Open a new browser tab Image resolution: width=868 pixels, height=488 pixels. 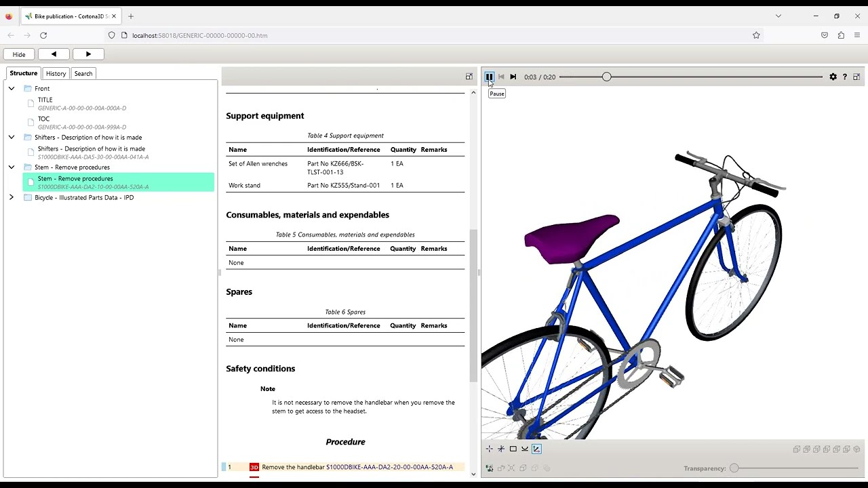131,16
